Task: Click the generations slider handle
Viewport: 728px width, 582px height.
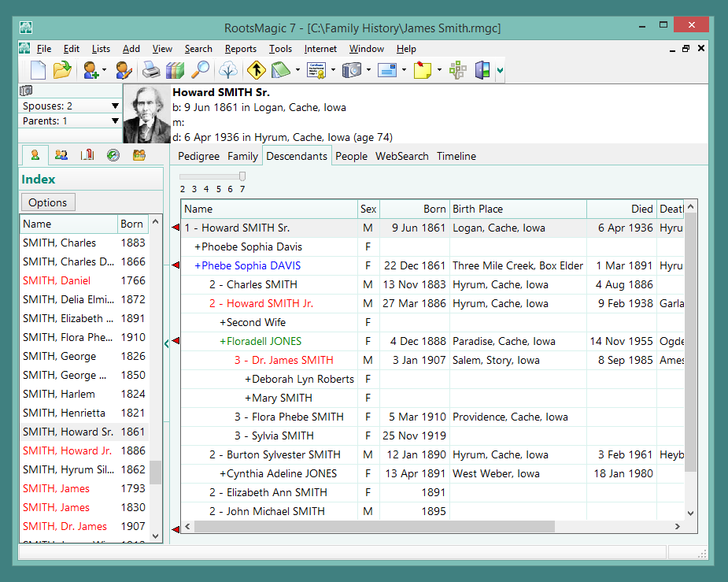Action: pos(242,176)
